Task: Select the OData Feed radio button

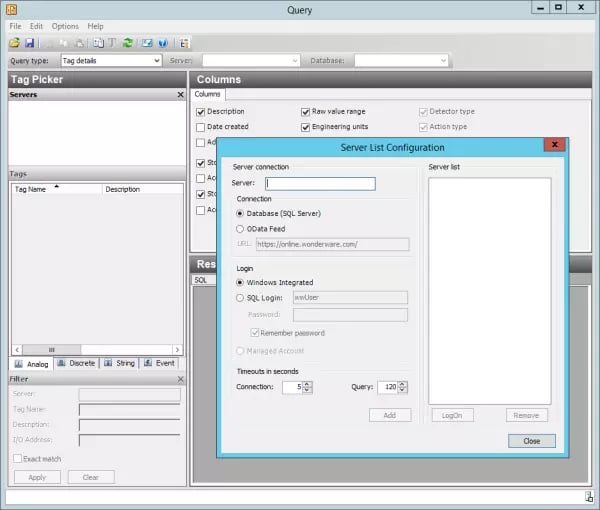Action: tap(240, 229)
